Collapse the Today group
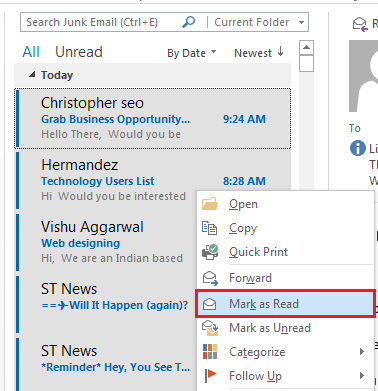Screen dimensions: 378x391 32,75
